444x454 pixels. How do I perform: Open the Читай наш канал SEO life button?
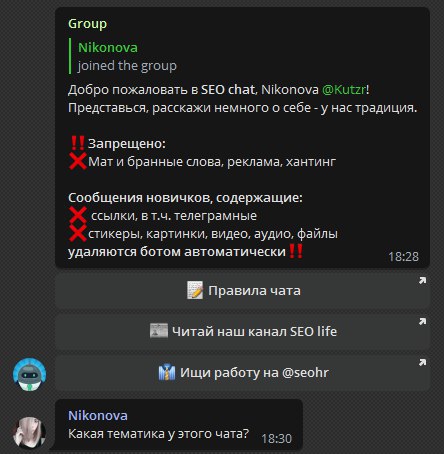[242, 332]
